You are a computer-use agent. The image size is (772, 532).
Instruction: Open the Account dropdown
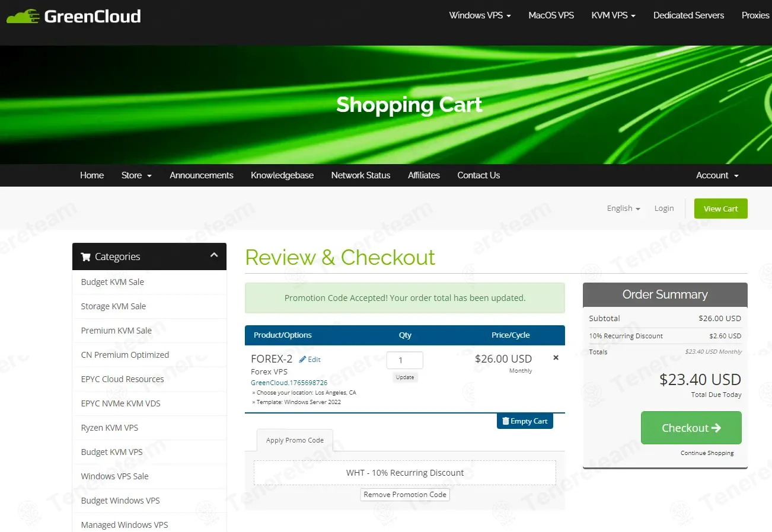717,175
